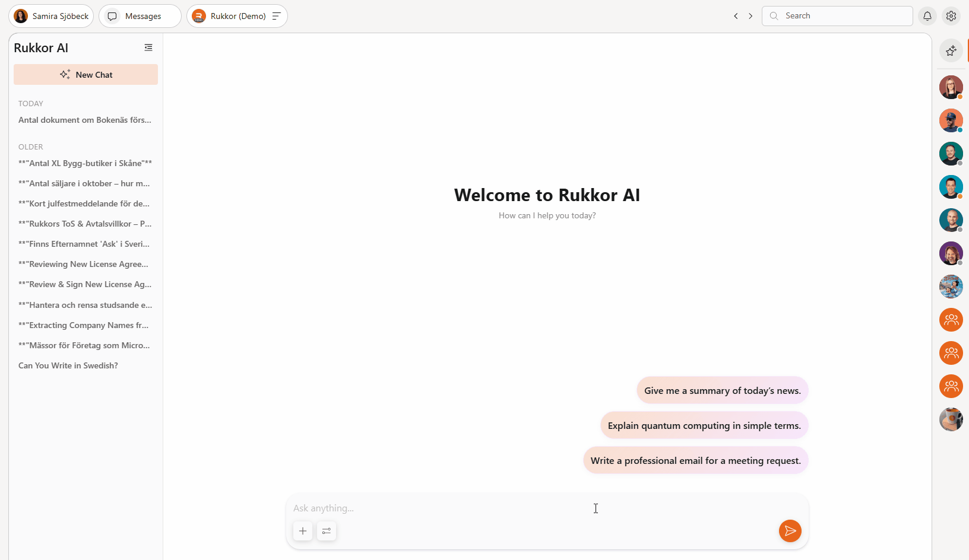
Task: Collapse the Rukkor AI sidebar panel icon
Action: 148,47
